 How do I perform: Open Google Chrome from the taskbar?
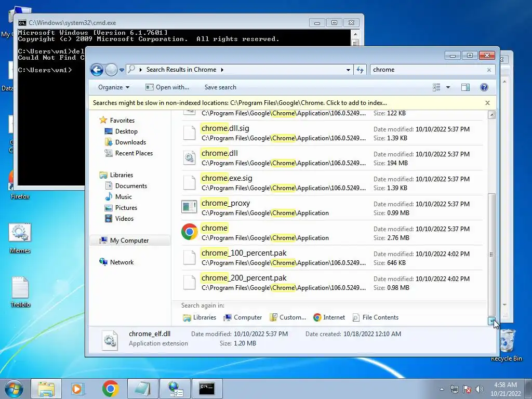pos(110,389)
